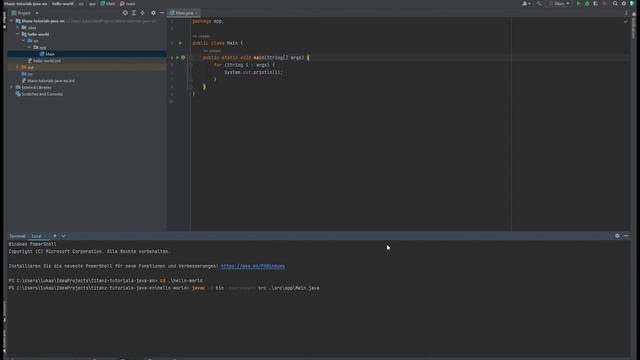This screenshot has height=360, width=640.
Task: Collapse the root project node
Action: point(12,21)
